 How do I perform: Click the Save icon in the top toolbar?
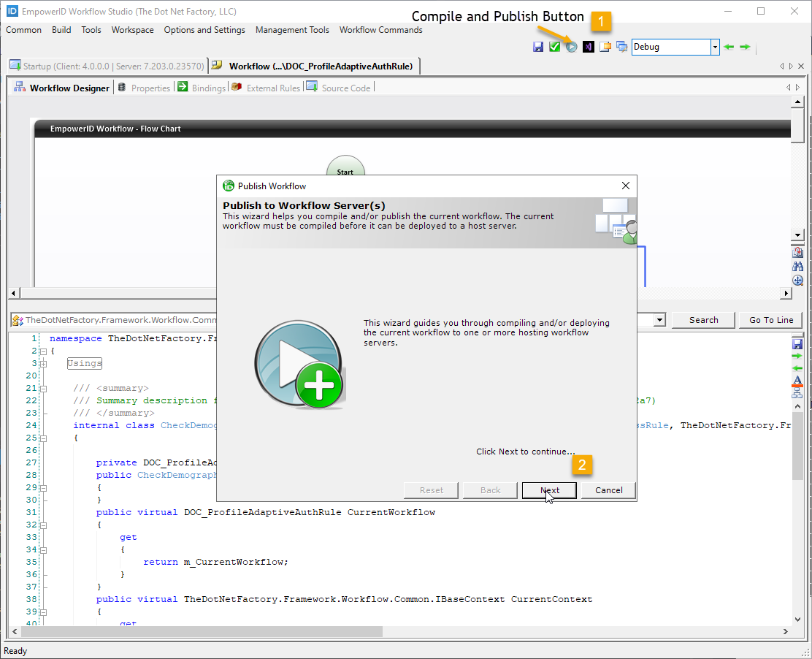(538, 46)
